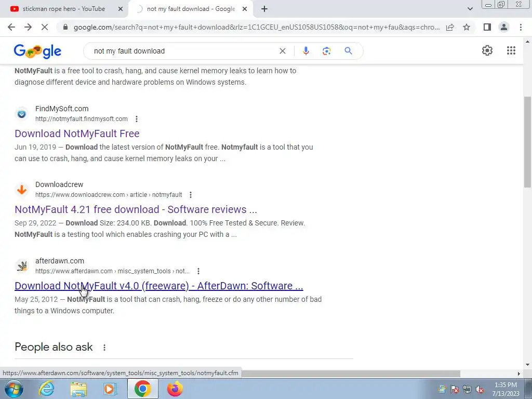532x399 pixels.
Task: Open the Chrome profile avatar menu
Action: coord(504,27)
